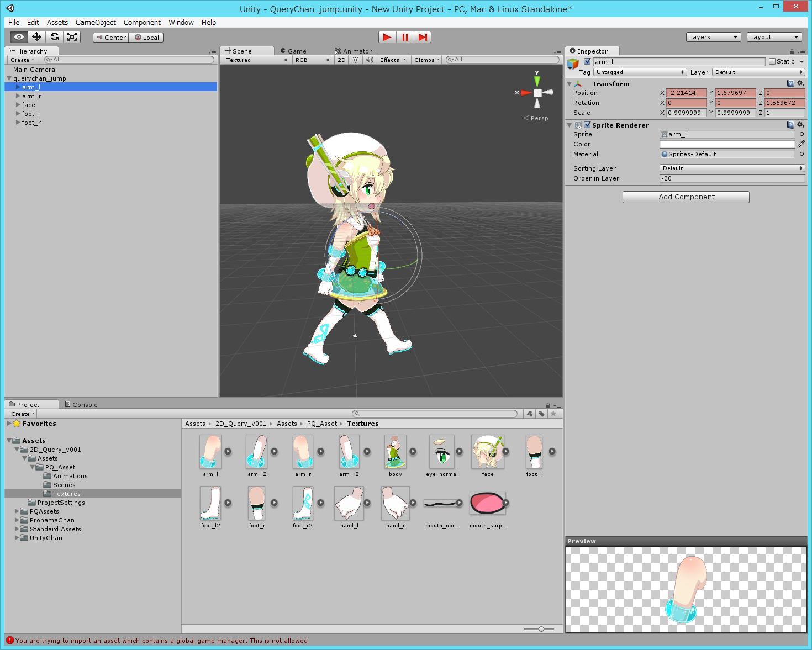Open Sprite Renderer gear settings
This screenshot has height=650, width=812.
click(800, 125)
